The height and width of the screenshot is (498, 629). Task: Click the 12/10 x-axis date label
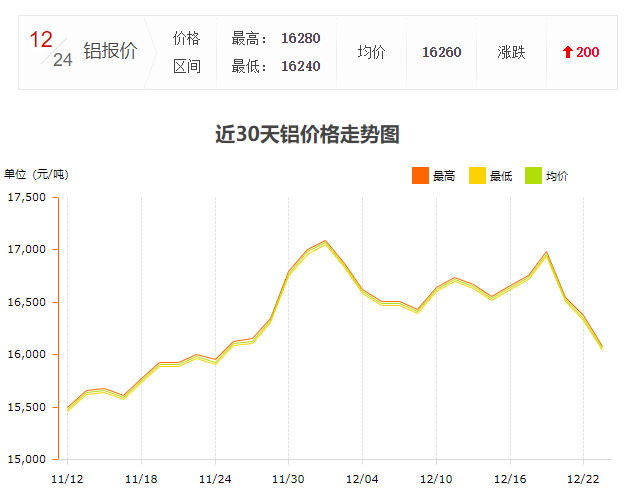pos(436,479)
